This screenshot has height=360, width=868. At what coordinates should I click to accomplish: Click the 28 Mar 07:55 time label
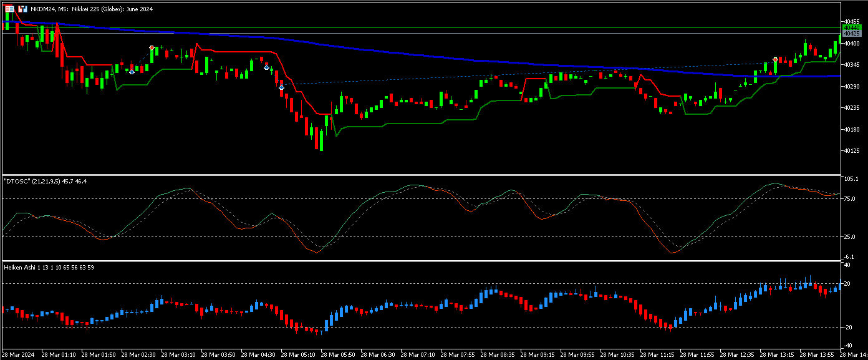458,354
